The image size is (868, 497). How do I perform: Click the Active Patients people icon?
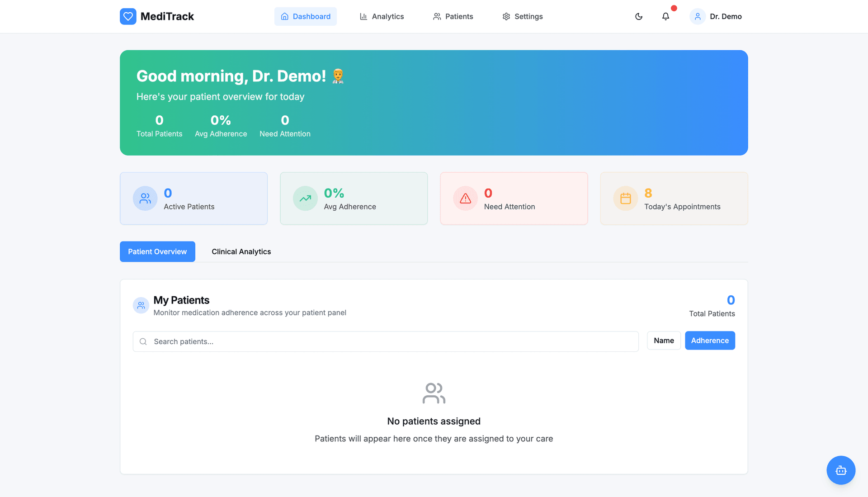145,199
